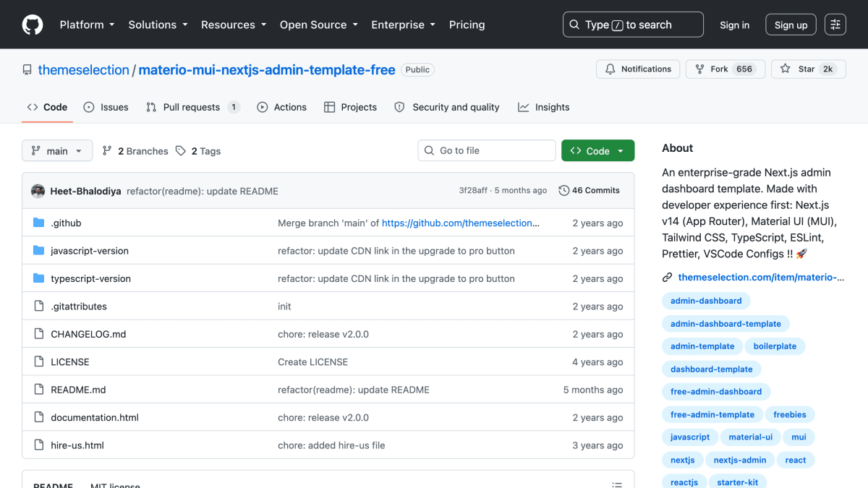Open the themeselection owner link
Image resolution: width=868 pixels, height=488 pixels.
pyautogui.click(x=83, y=70)
